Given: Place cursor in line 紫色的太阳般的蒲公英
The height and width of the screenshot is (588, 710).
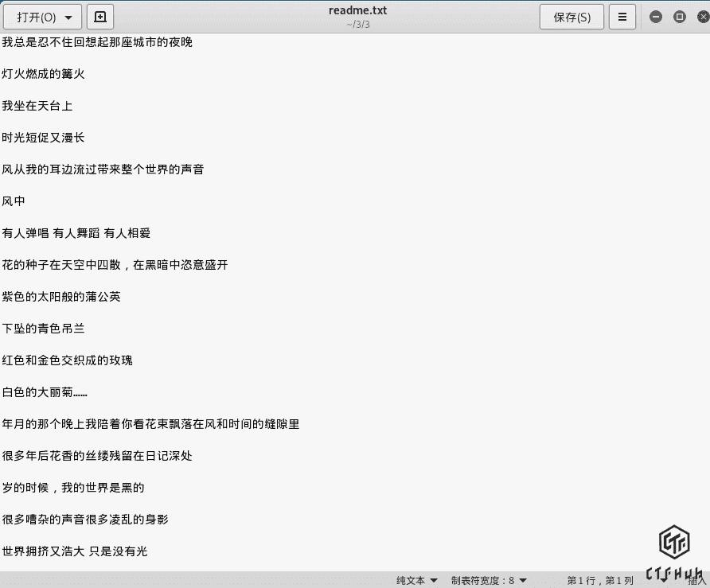Looking at the screenshot, I should coord(61,297).
